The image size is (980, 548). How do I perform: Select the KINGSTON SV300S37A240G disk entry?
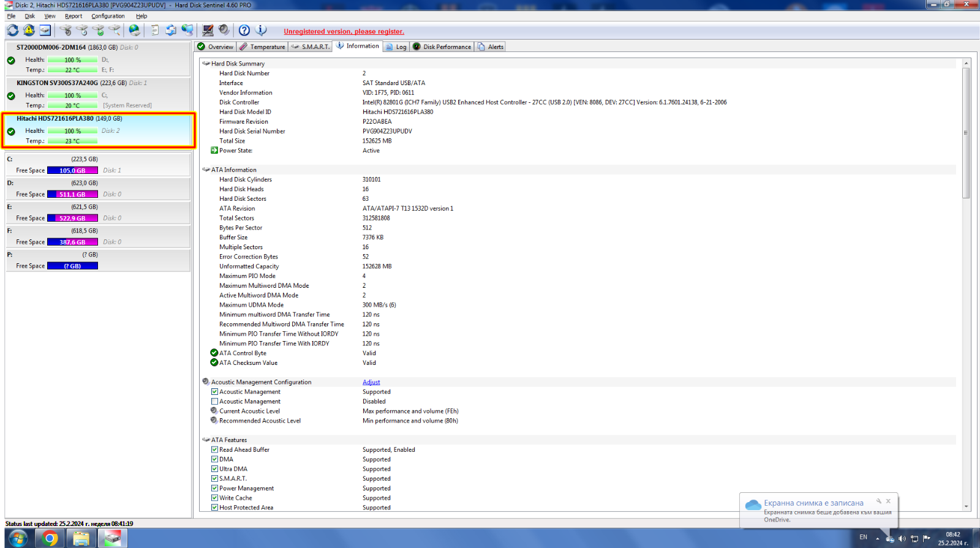pos(98,94)
